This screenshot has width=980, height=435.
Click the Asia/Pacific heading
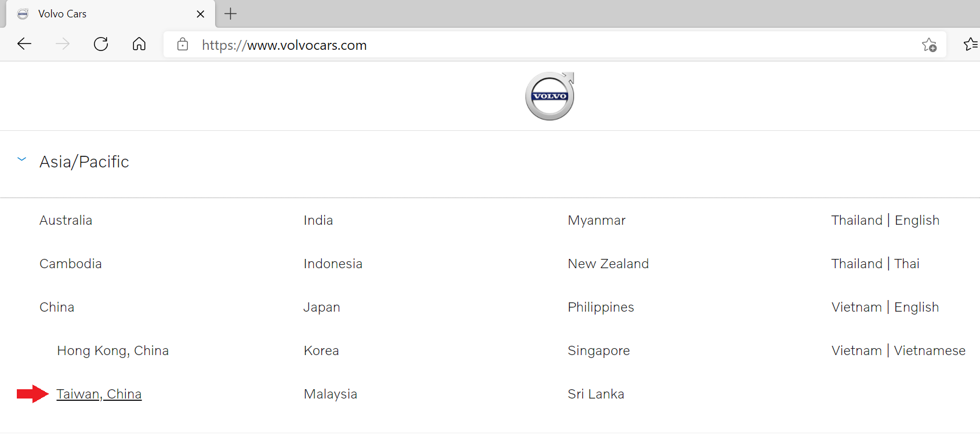[84, 162]
